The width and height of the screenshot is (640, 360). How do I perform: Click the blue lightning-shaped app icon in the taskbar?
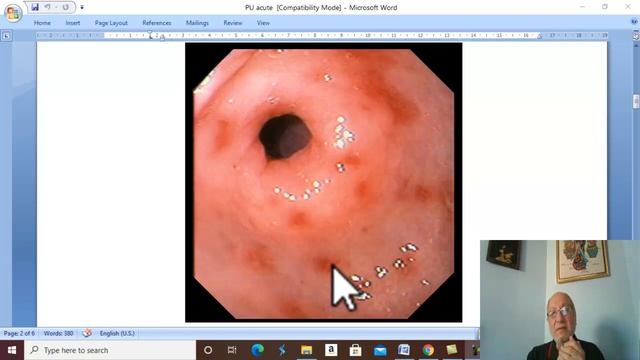point(282,350)
